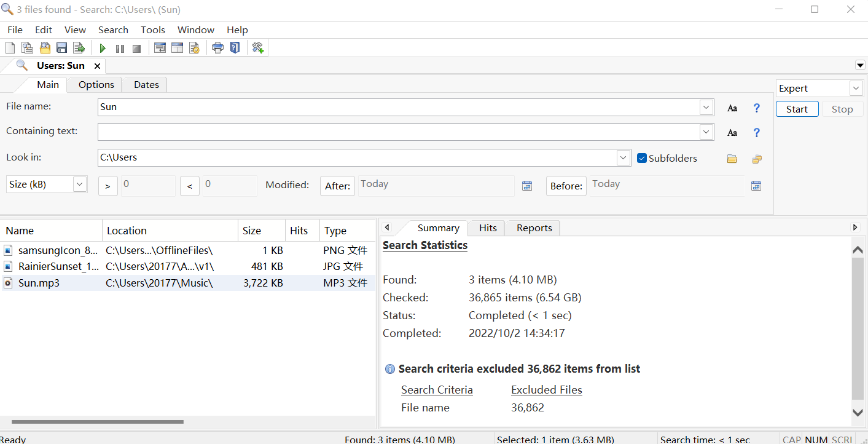Toggle the Before: modified date button
The width and height of the screenshot is (868, 444).
click(x=566, y=186)
